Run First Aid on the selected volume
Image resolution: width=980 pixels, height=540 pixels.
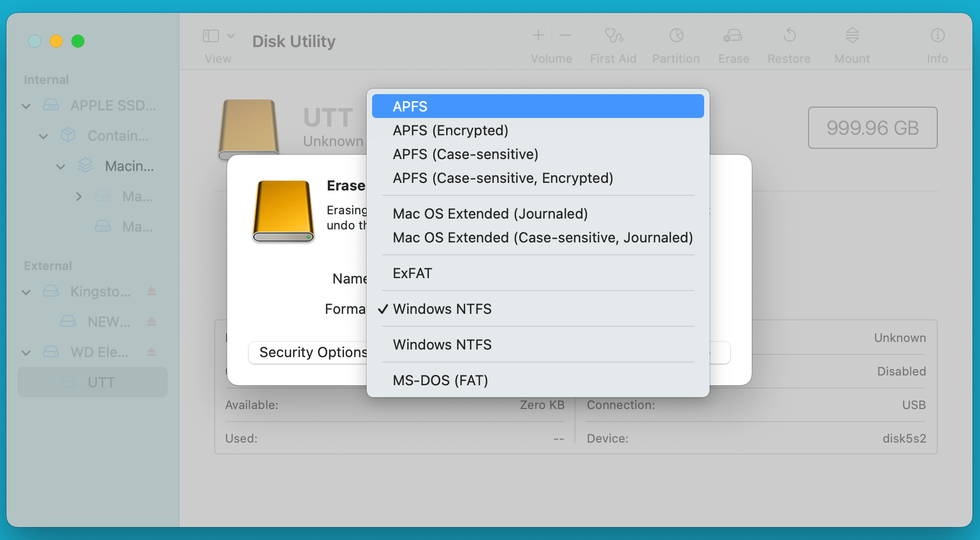coord(613,43)
